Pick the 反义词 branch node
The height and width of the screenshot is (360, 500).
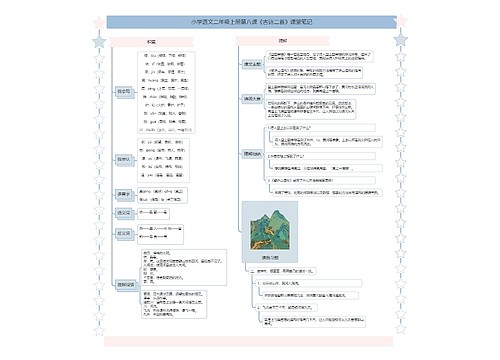click(124, 233)
